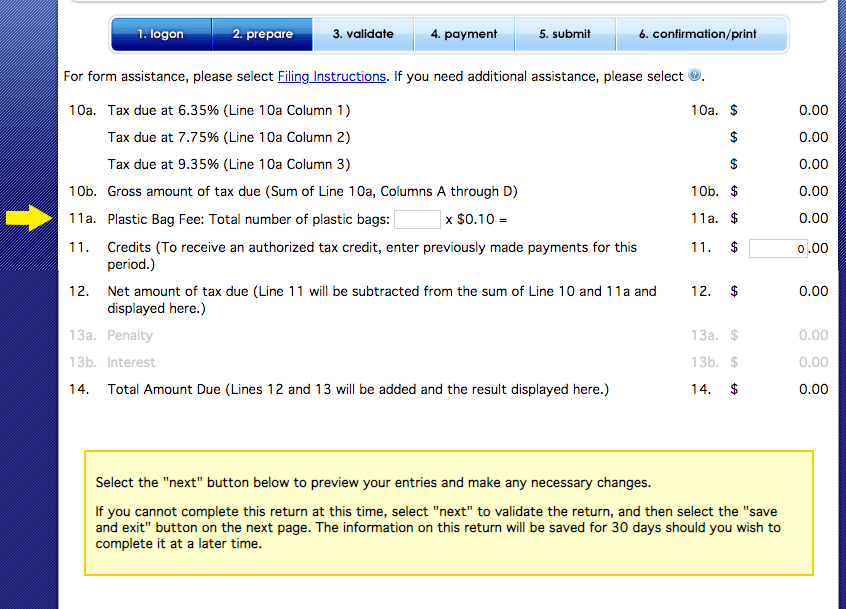This screenshot has width=846, height=609.
Task: Switch to the "3. validate" step
Action: [363, 34]
